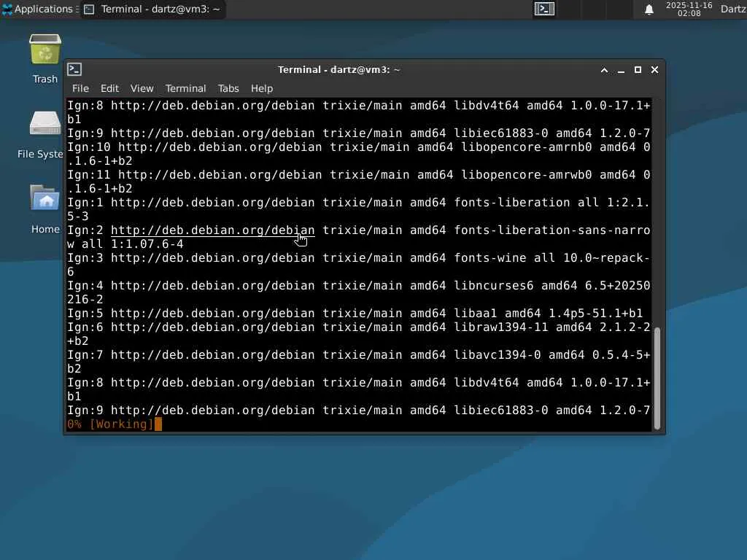Select the Trash desktop icon
Image resolution: width=747 pixels, height=560 pixels.
45,58
